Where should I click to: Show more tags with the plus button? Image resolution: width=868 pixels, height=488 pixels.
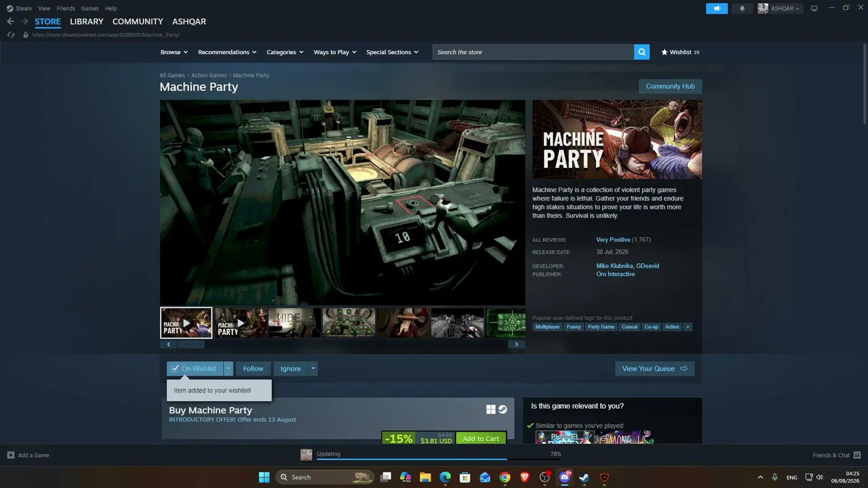688,327
